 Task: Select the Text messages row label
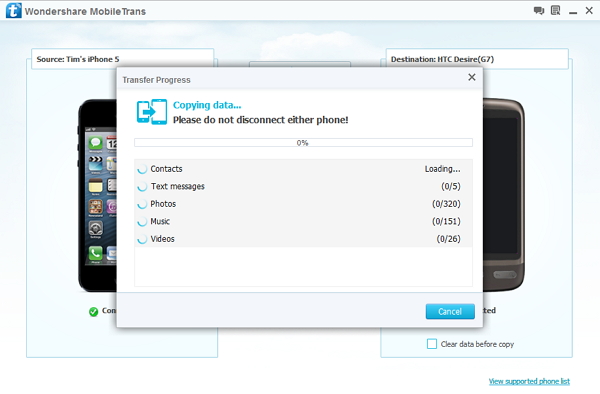click(x=178, y=186)
